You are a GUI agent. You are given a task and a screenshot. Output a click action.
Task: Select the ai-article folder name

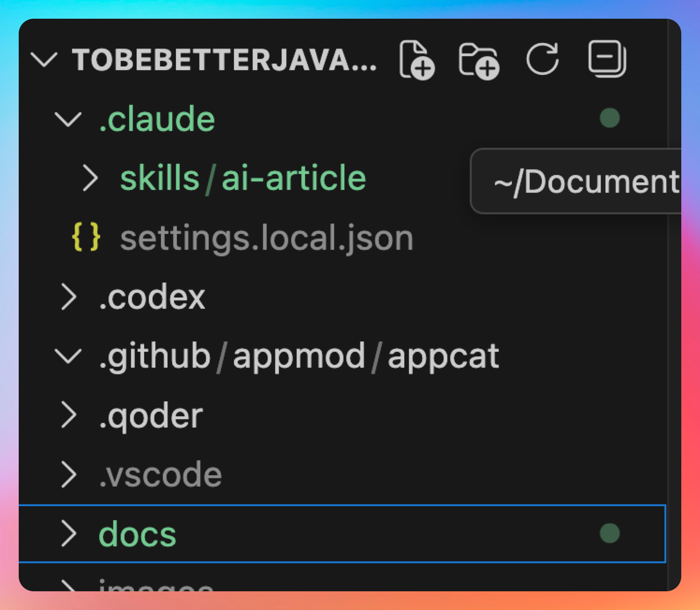pyautogui.click(x=293, y=178)
